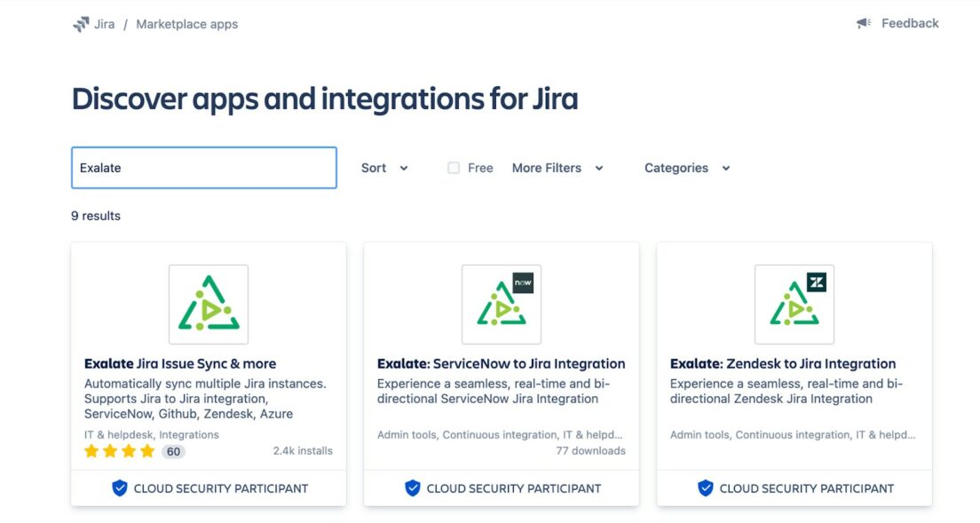Click the Exalate Zendesk app logo
The height and width of the screenshot is (523, 980).
pos(794,304)
